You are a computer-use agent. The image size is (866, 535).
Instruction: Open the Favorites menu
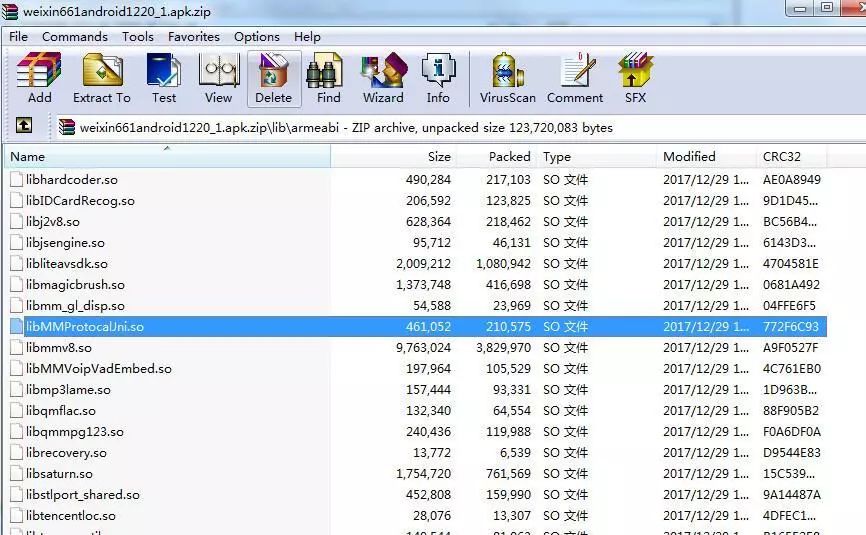(x=194, y=37)
